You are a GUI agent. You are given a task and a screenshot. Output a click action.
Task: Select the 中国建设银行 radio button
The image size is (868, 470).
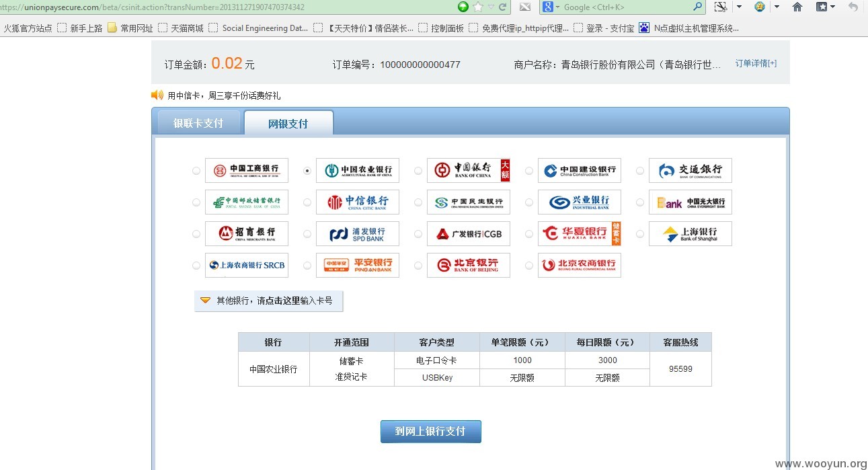(x=529, y=171)
